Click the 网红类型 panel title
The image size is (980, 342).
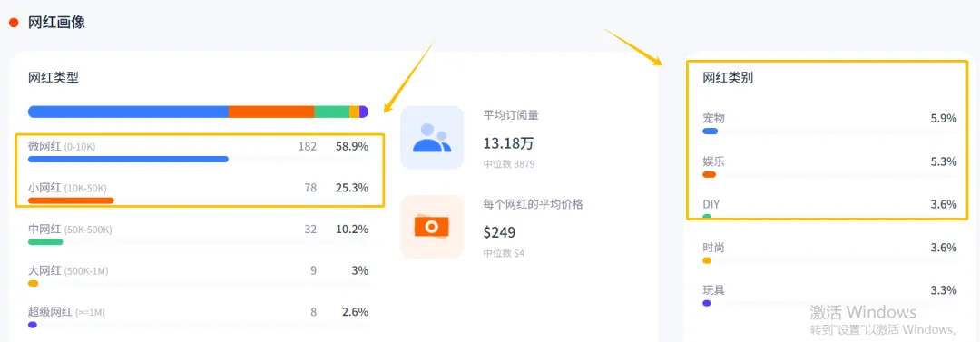[54, 78]
